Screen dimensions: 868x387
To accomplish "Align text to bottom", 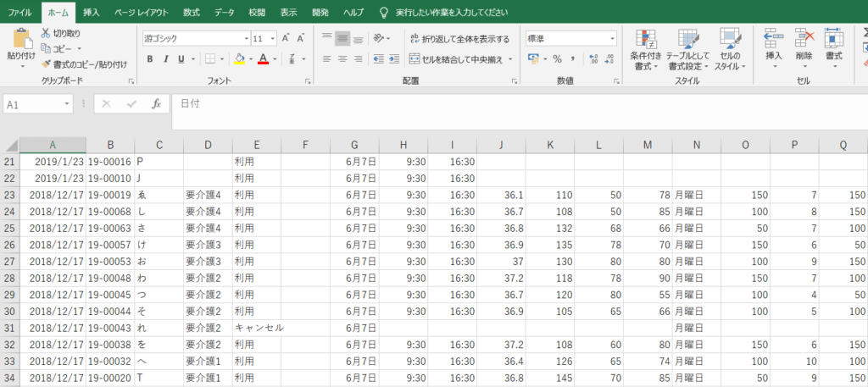I will pos(359,39).
